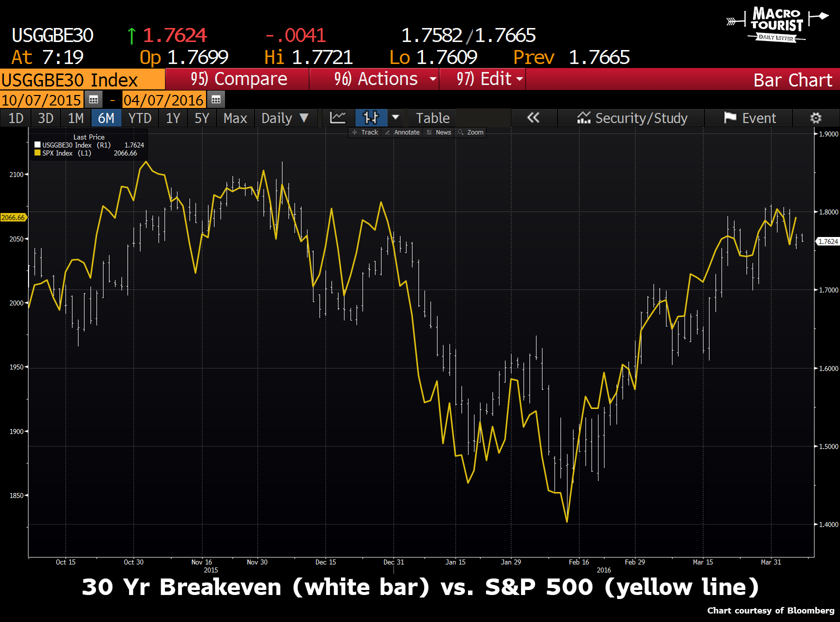Image resolution: width=840 pixels, height=622 pixels.
Task: Switch to line chart view icon
Action: pos(338,118)
